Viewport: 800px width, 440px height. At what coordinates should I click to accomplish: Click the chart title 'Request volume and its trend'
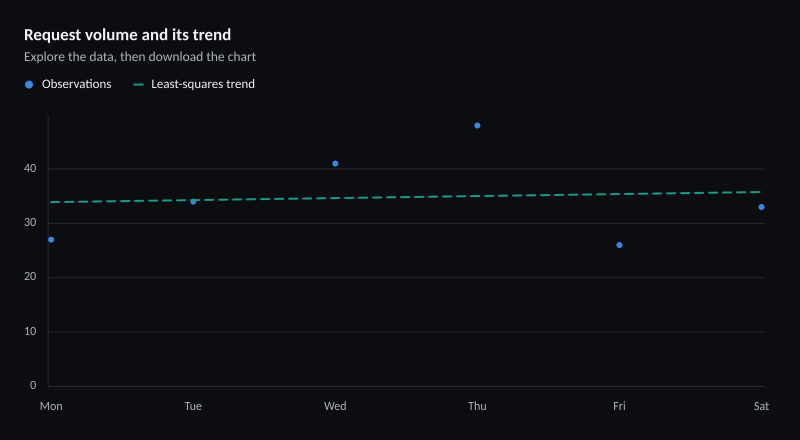click(128, 35)
